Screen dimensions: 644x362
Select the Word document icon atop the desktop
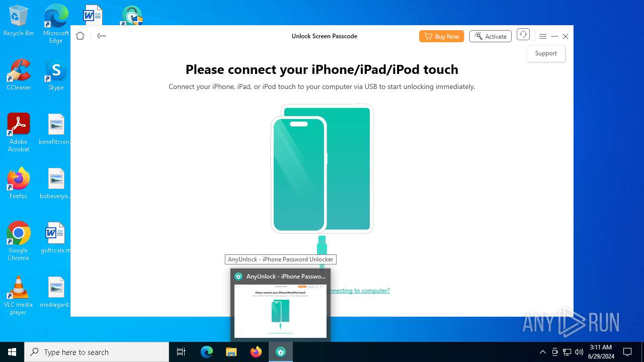[93, 15]
